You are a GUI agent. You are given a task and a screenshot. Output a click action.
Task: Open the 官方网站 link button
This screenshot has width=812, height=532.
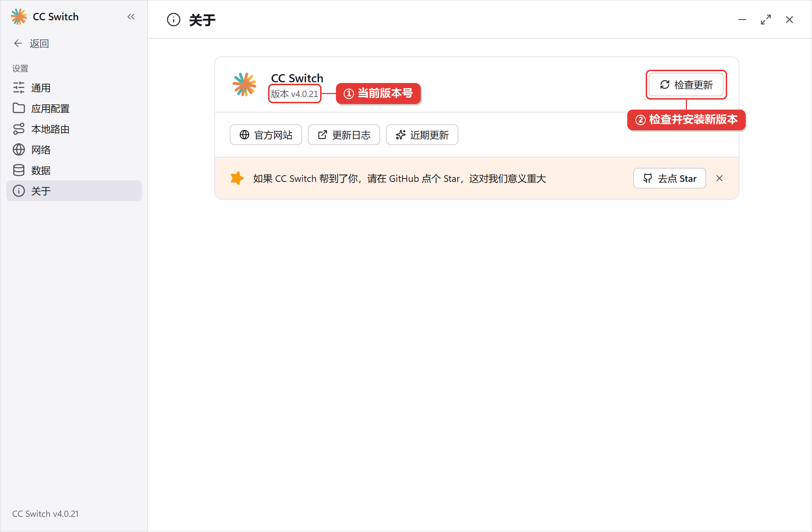[266, 135]
